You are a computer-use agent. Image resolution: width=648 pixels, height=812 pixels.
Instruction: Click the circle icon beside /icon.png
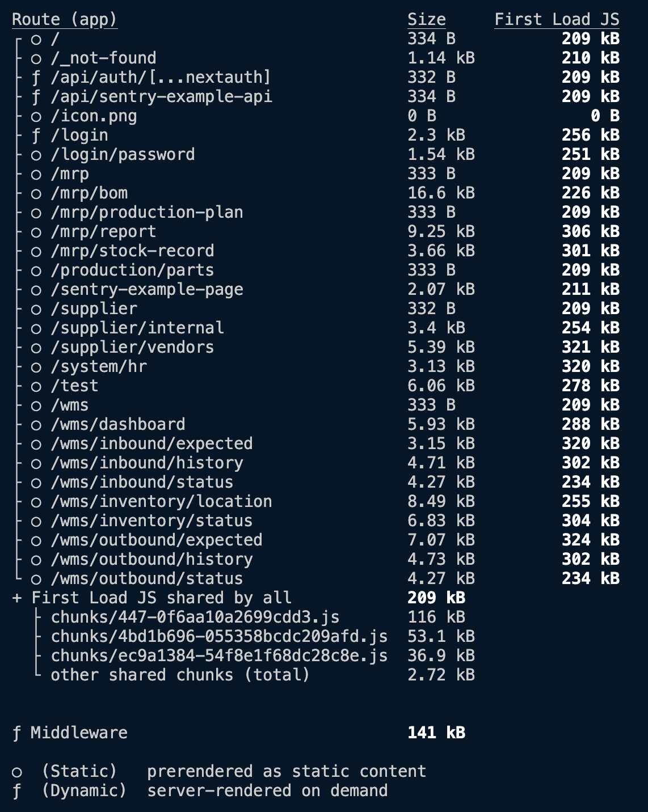pyautogui.click(x=36, y=117)
